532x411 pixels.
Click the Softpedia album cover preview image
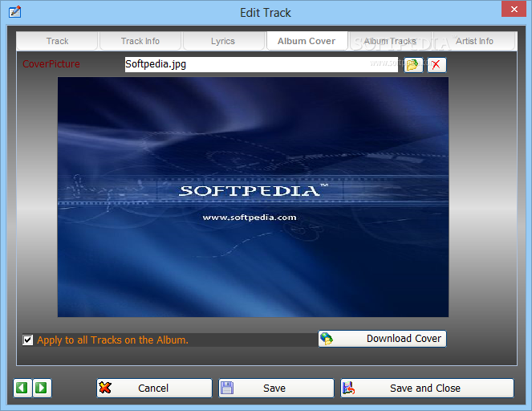click(253, 197)
